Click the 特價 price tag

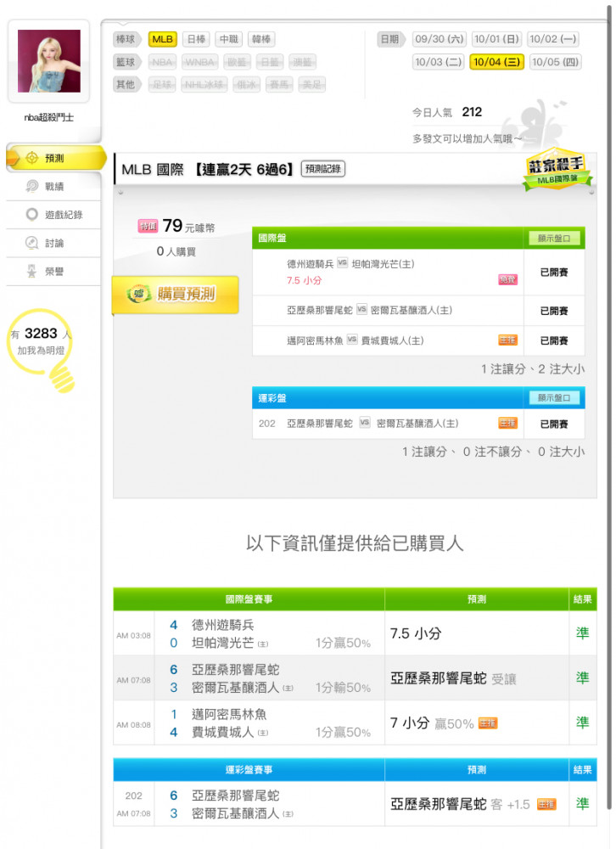[x=148, y=227]
